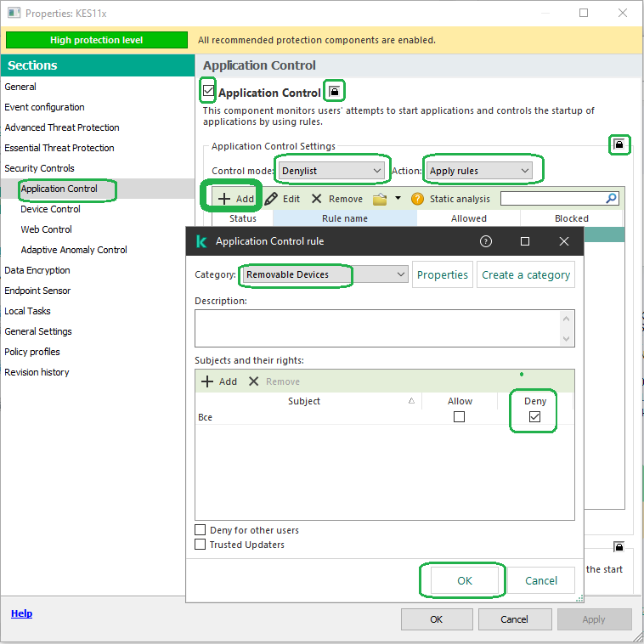Click Cancel in the Properties KES11x window

[x=514, y=619]
